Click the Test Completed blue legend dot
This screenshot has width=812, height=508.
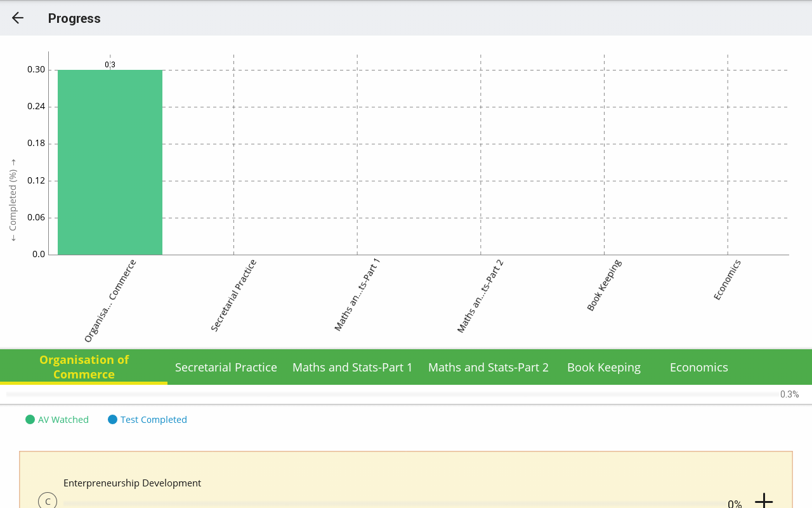(112, 419)
